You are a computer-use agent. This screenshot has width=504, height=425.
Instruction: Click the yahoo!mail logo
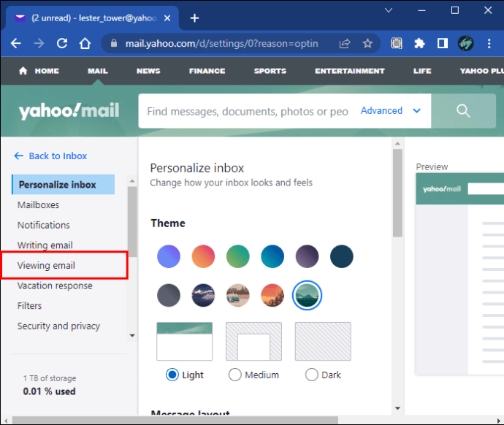click(x=70, y=111)
